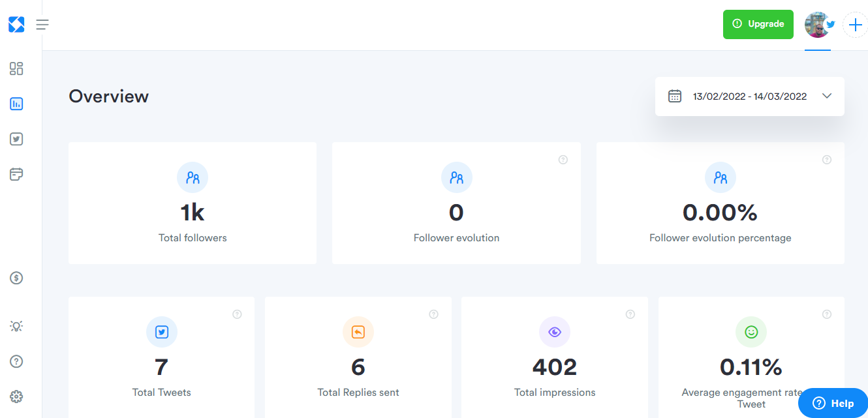Click the calendar icon in date range selector

675,97
